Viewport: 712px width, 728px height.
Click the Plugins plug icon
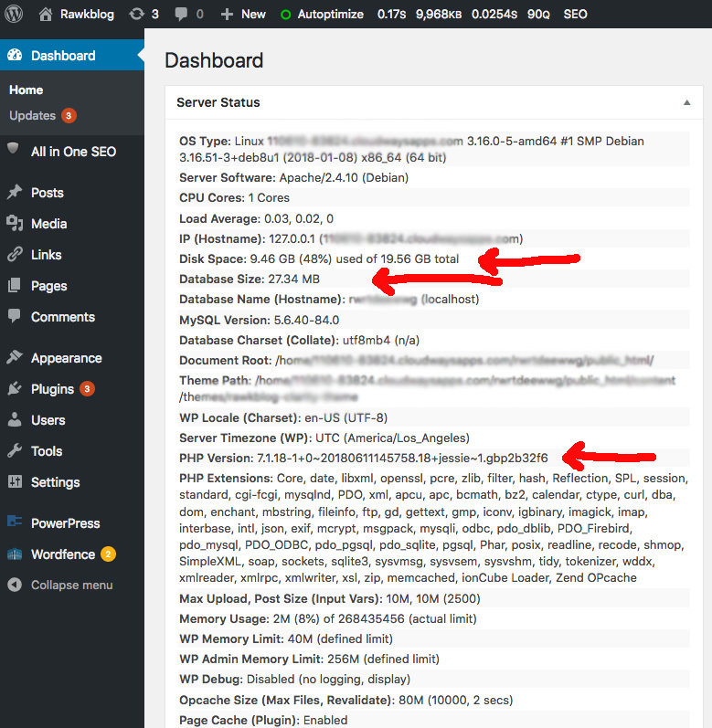coord(15,388)
